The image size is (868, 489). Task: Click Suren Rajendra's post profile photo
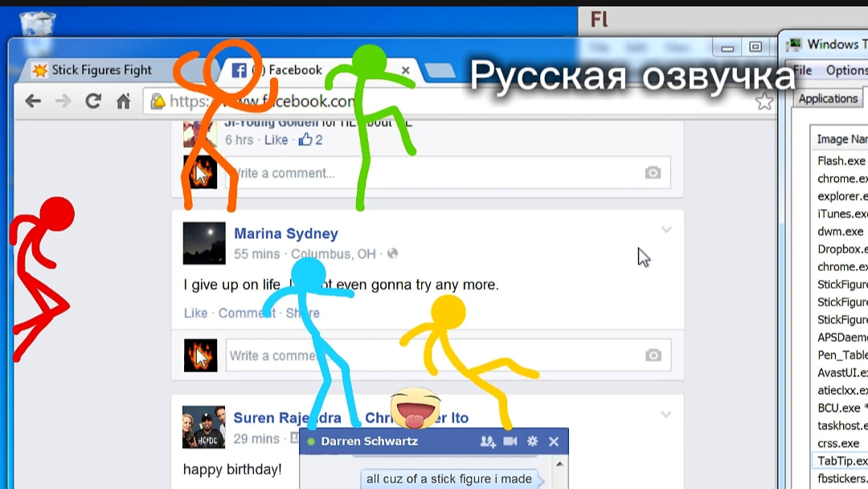(x=203, y=427)
